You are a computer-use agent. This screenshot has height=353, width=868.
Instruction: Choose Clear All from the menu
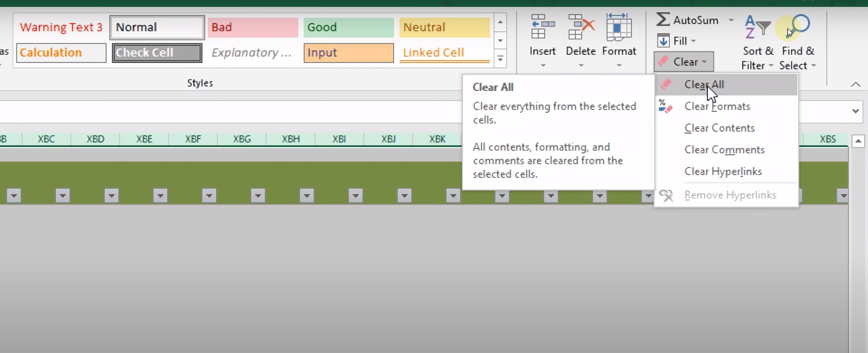pyautogui.click(x=726, y=85)
